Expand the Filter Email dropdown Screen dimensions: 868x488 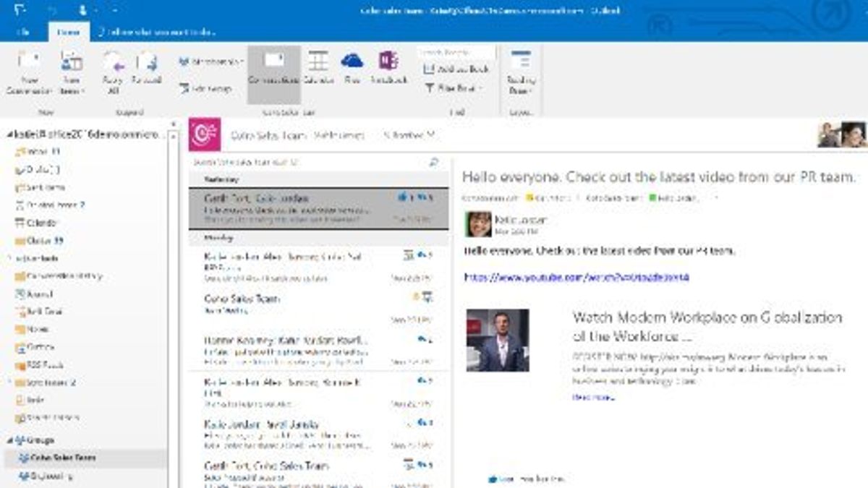[x=454, y=88]
